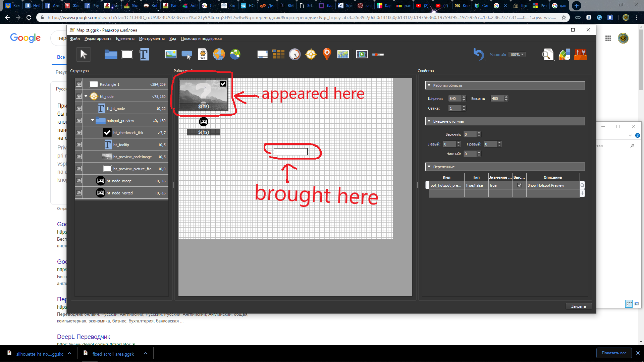This screenshot has width=644, height=362.
Task: Add a container folder element
Action: pyautogui.click(x=111, y=54)
